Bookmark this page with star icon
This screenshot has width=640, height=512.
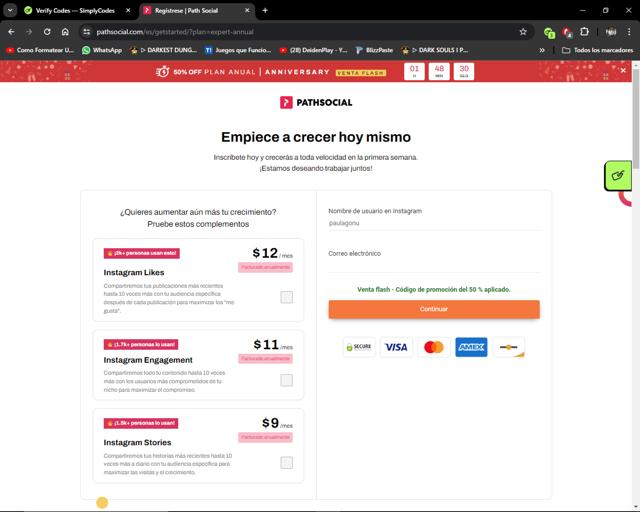click(523, 32)
